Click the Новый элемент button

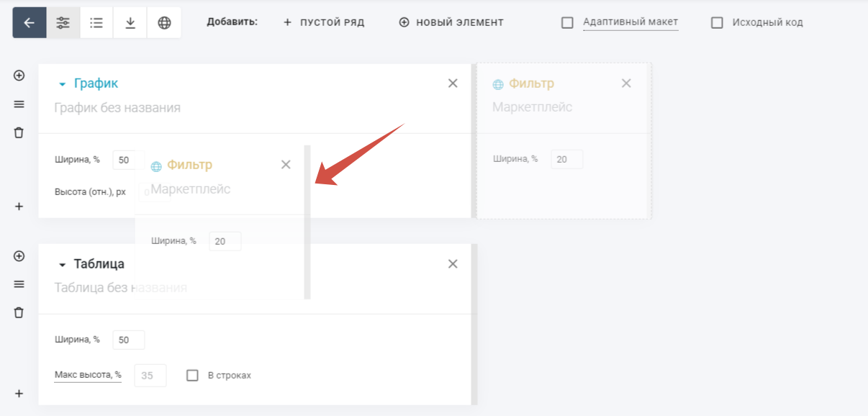click(451, 23)
